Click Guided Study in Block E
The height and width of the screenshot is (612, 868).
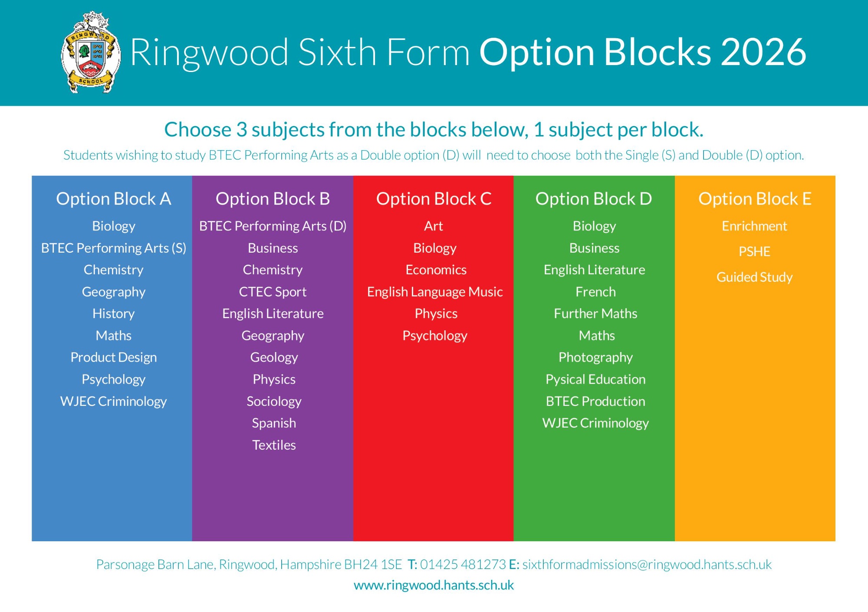pyautogui.click(x=754, y=277)
